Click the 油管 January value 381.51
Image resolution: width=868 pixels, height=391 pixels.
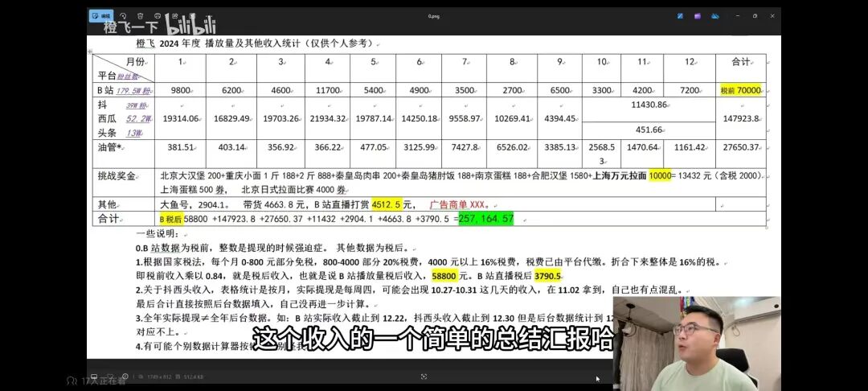click(181, 147)
